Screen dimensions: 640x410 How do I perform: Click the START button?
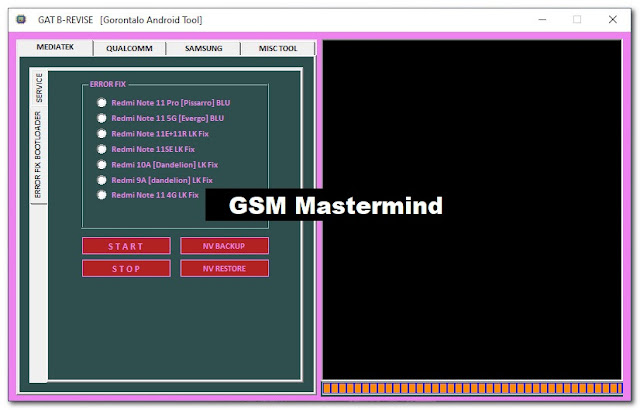(x=126, y=246)
